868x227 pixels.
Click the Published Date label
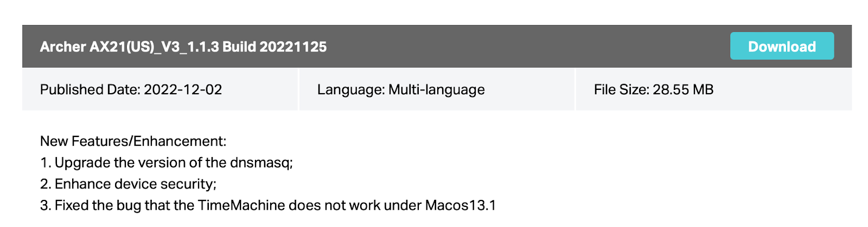[90, 89]
